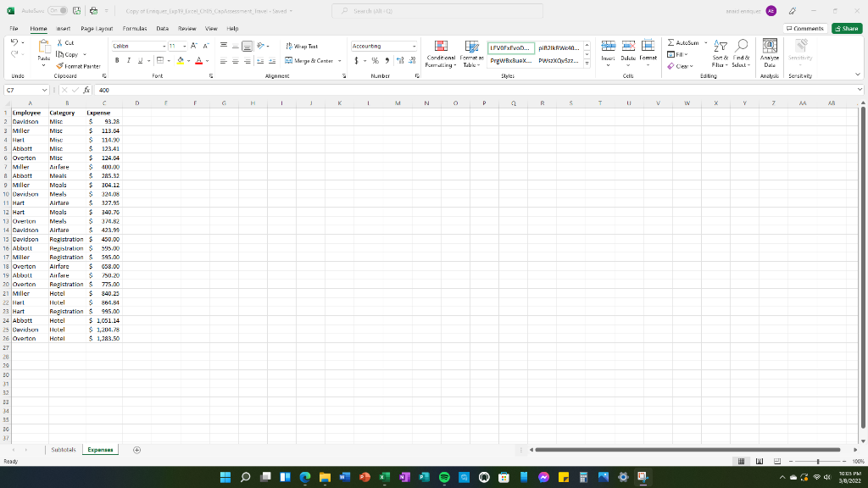Open the font size dropdown
868x488 pixels.
click(x=184, y=47)
